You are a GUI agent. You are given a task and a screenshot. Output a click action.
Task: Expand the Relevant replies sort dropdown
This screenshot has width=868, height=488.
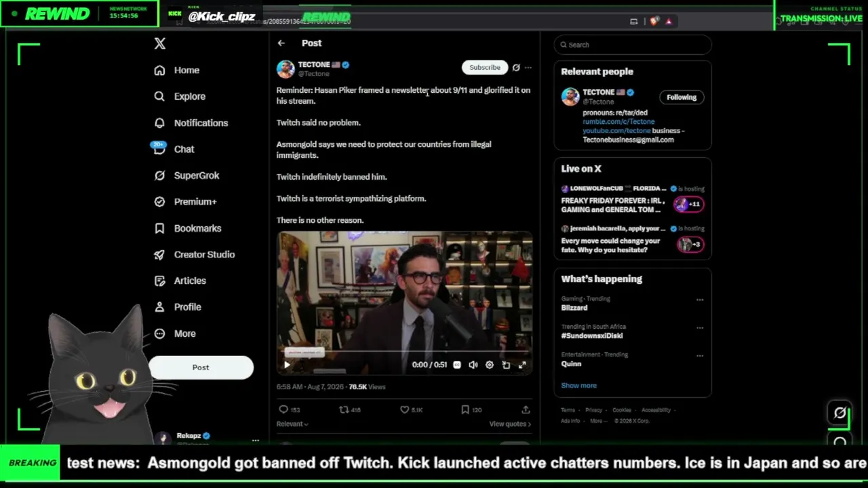292,424
